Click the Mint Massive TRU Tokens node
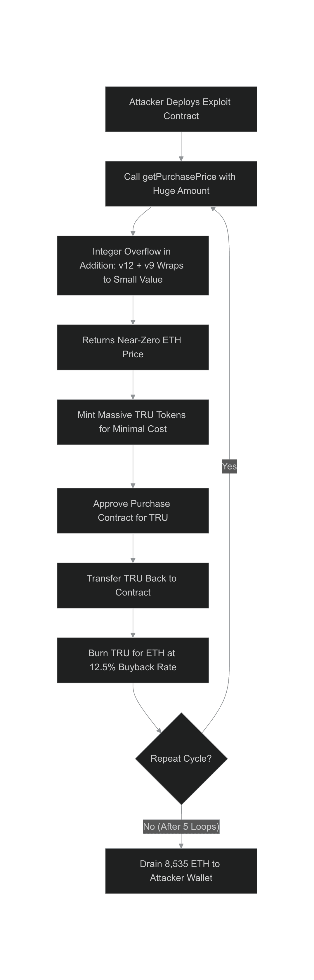 132,422
